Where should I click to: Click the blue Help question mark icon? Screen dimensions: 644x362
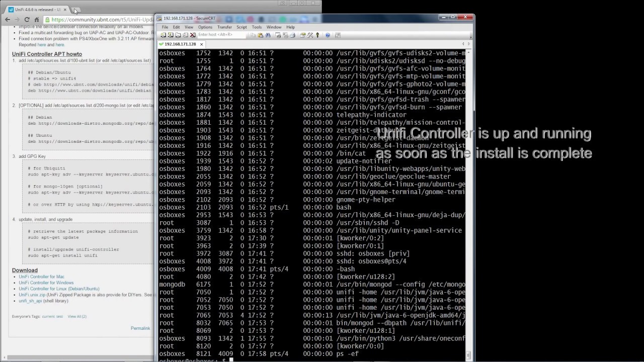328,35
